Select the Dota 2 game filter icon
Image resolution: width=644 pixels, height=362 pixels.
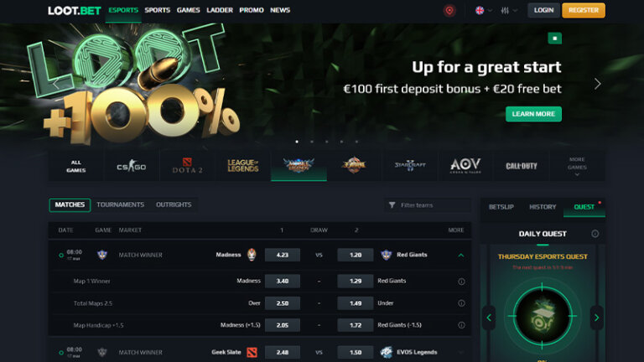point(187,166)
